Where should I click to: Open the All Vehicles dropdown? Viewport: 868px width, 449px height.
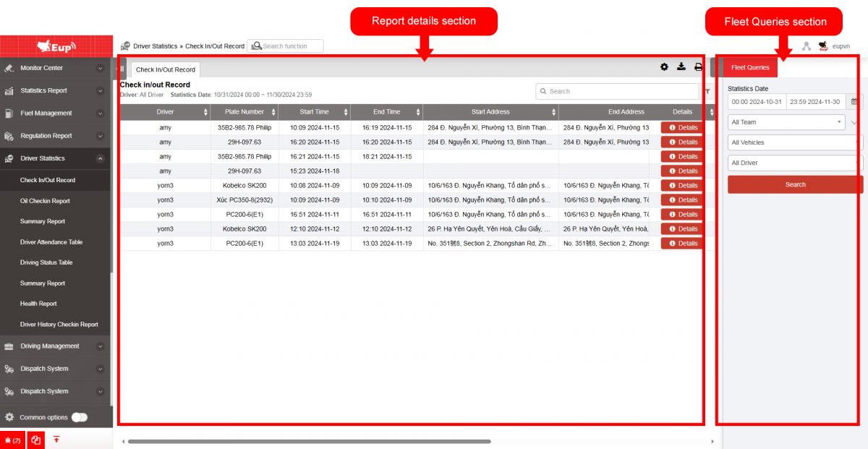click(x=794, y=143)
